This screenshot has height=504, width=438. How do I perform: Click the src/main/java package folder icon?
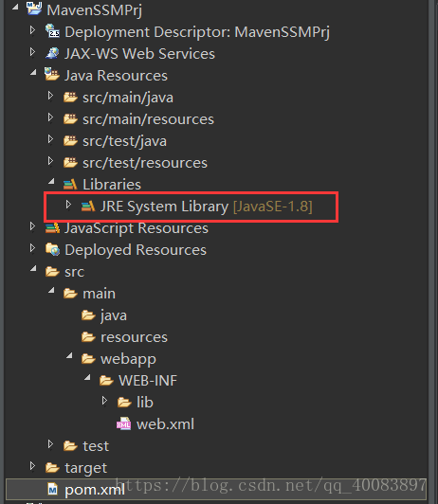pos(70,97)
